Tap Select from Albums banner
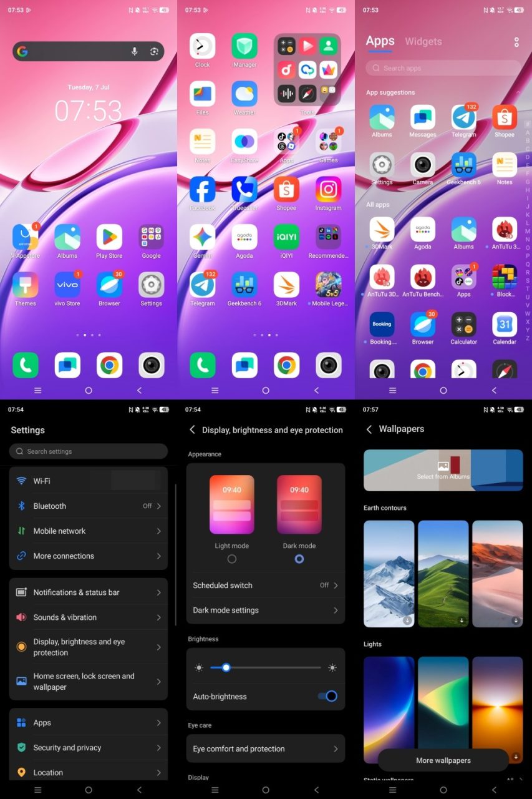The image size is (532, 799). click(x=443, y=470)
